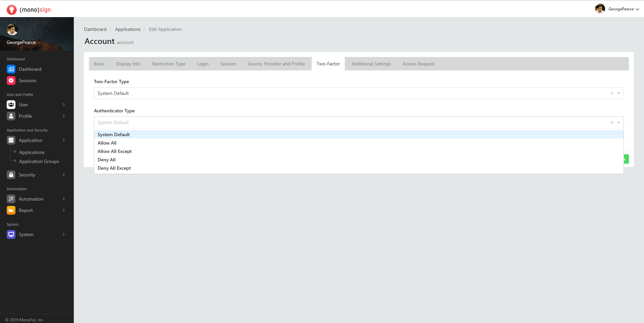Click the User group icon in sidebar
Screen dimensions: 644x323
tap(11, 105)
